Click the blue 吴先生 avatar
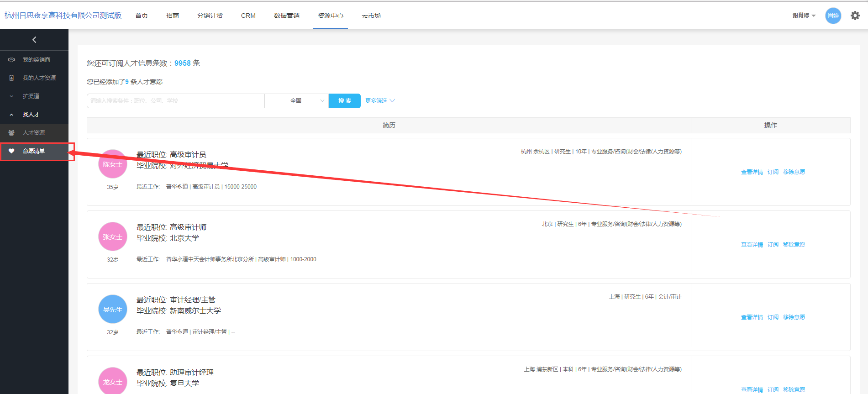Image resolution: width=868 pixels, height=394 pixels. pyautogui.click(x=112, y=309)
